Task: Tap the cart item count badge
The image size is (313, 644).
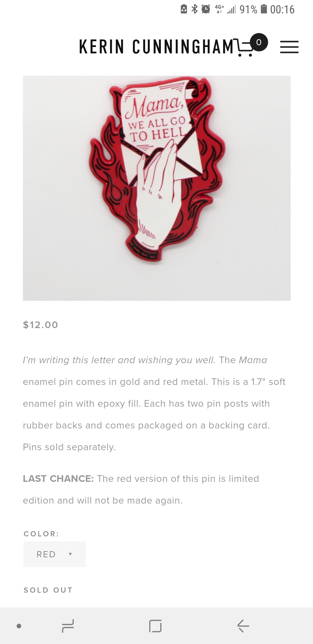Action: pos(259,42)
